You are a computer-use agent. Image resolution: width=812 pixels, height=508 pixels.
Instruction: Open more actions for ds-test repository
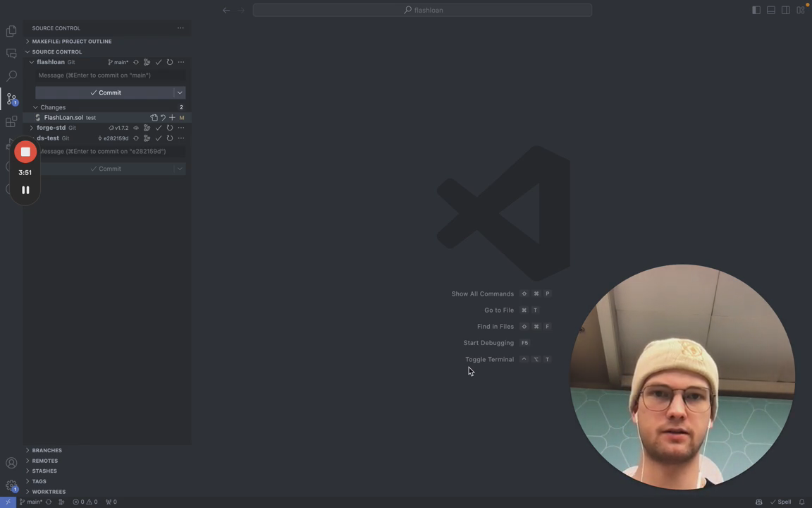180,138
